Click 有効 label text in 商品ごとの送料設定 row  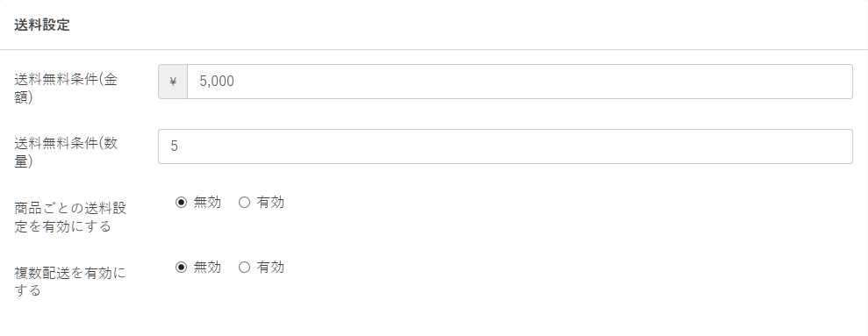[x=270, y=203]
